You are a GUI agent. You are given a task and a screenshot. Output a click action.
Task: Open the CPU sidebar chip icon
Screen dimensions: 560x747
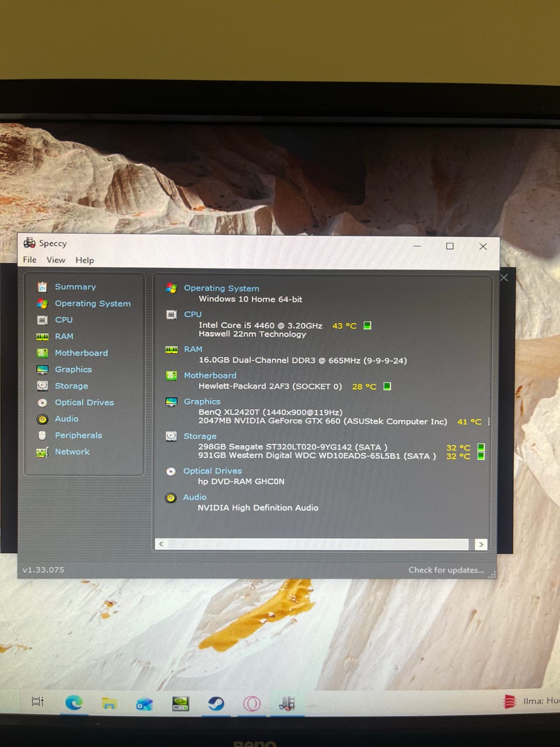(x=42, y=320)
